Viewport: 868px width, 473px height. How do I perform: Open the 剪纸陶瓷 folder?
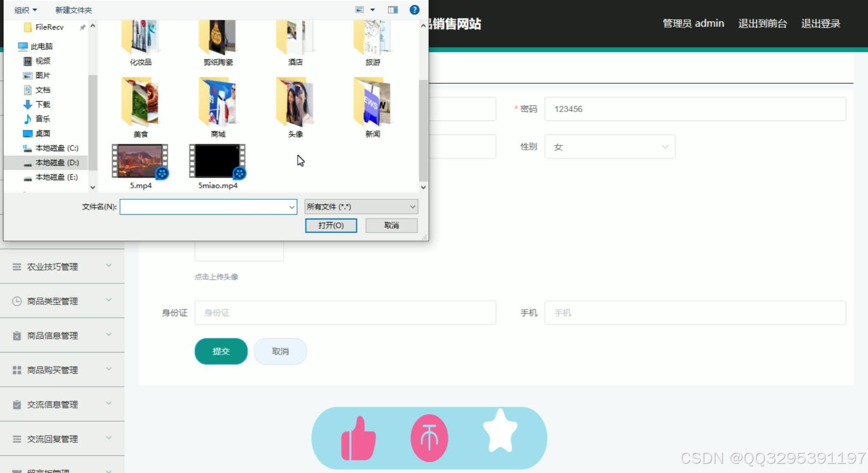coord(218,43)
